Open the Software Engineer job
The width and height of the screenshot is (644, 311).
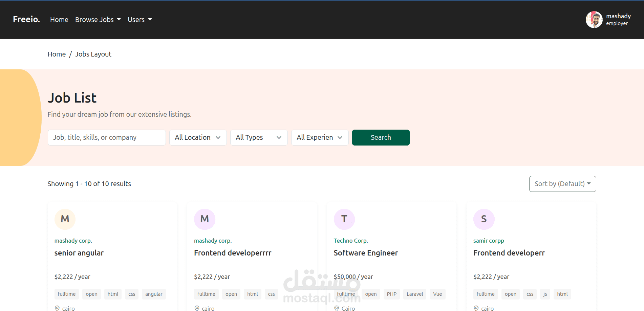tap(366, 253)
